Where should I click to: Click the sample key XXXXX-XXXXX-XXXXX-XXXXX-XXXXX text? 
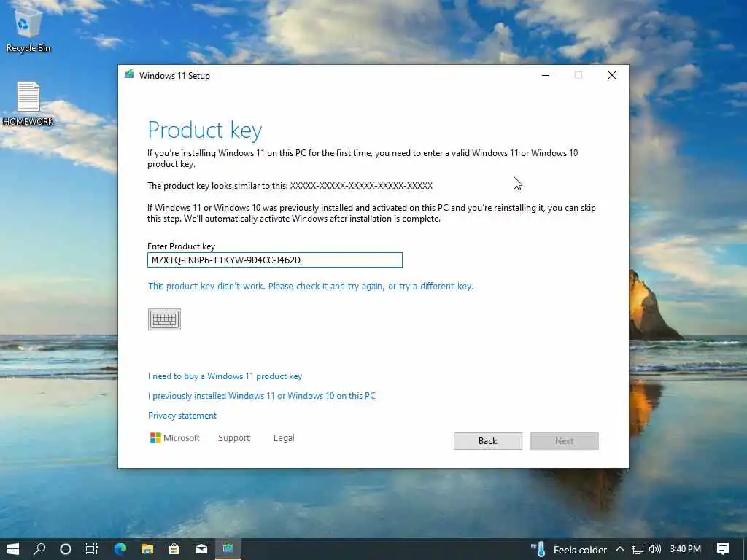(361, 186)
